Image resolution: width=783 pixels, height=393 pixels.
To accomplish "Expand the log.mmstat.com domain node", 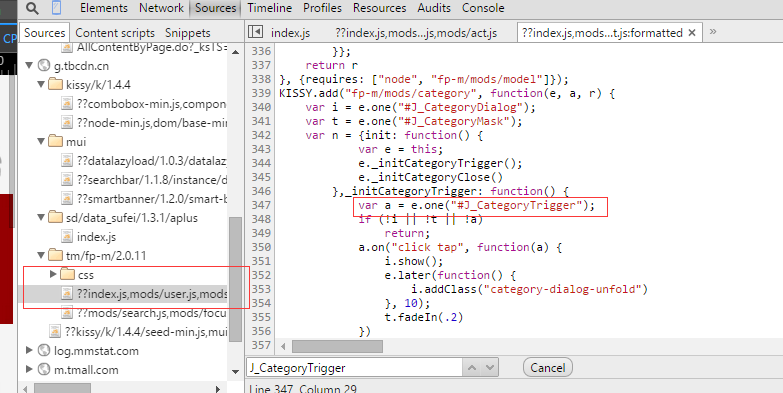I will pos(29,351).
